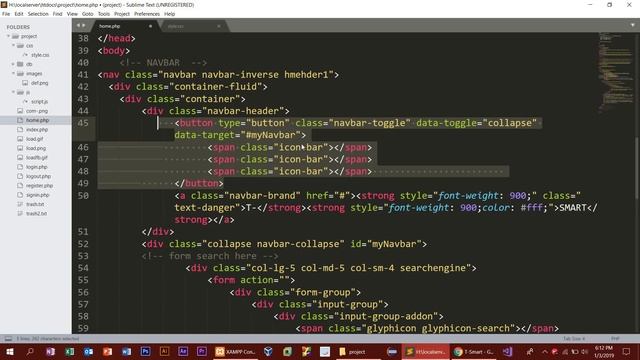Open com-.png in the sidebar
Screen dimensions: 640x360
(37, 111)
